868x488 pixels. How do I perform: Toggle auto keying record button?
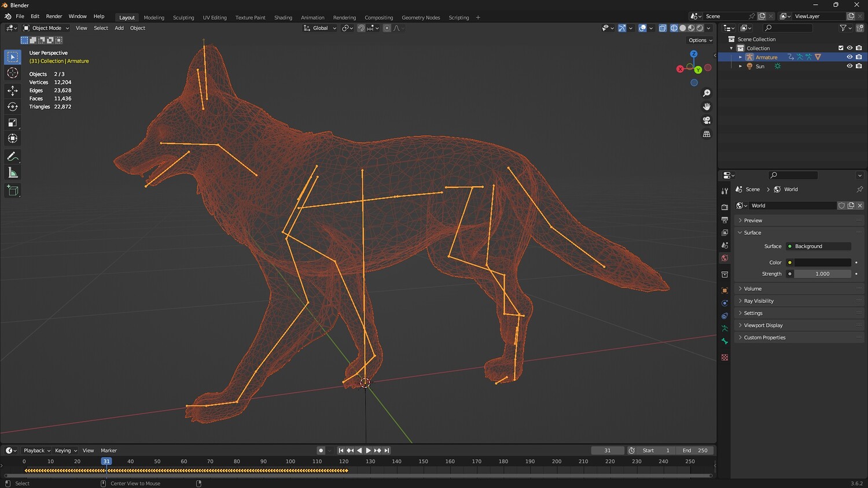tap(321, 450)
